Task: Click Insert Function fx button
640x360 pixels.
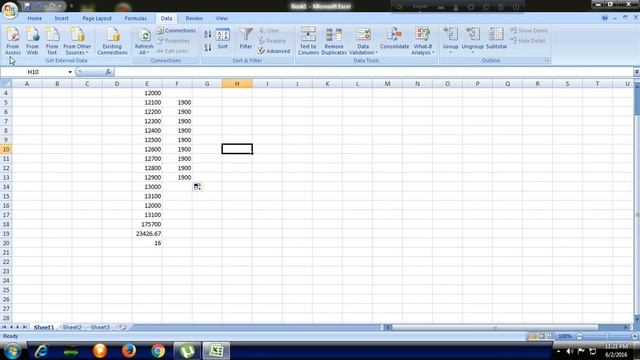Action: (x=108, y=72)
